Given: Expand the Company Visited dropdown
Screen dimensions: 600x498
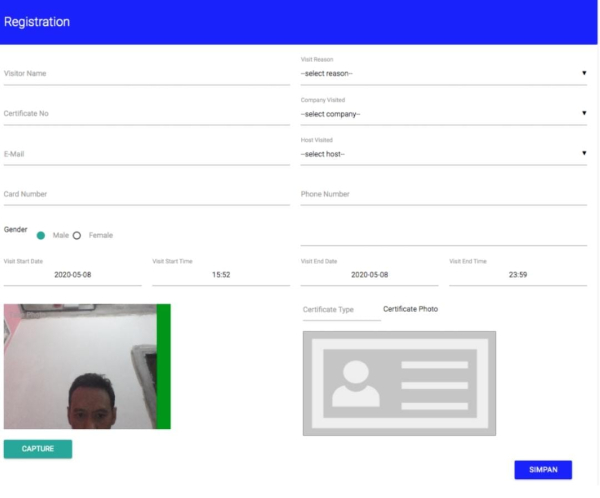Looking at the screenshot, I should point(443,113).
